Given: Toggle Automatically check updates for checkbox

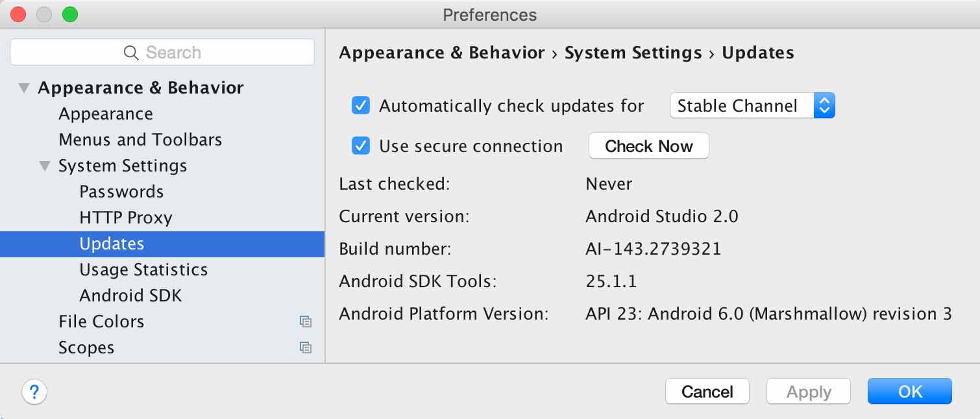Looking at the screenshot, I should click(360, 105).
